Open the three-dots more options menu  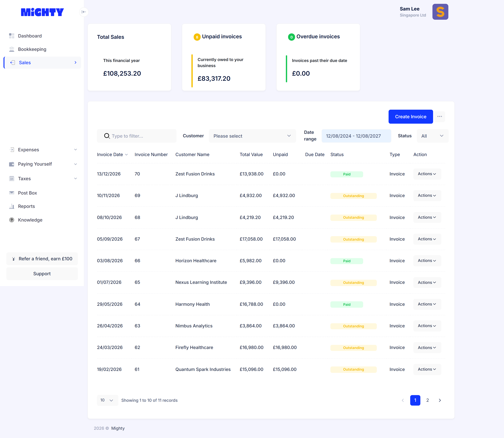[x=439, y=117]
